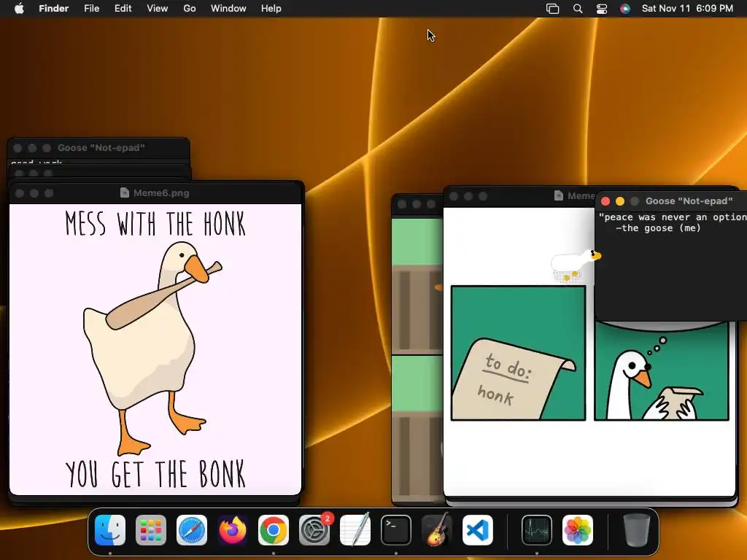
Task: Open Finder from the Dock
Action: click(x=110, y=530)
